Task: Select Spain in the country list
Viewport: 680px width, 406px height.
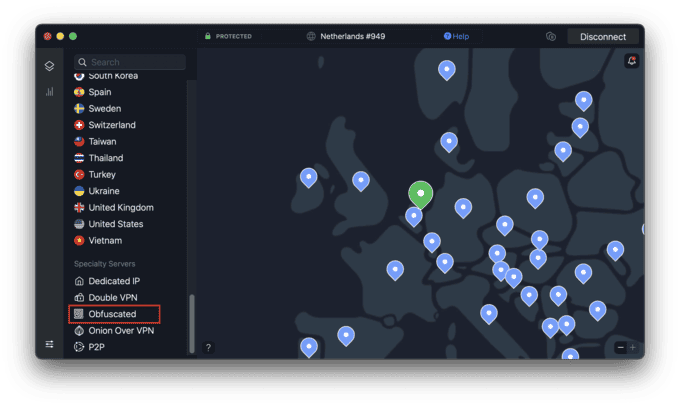Action: [x=100, y=92]
